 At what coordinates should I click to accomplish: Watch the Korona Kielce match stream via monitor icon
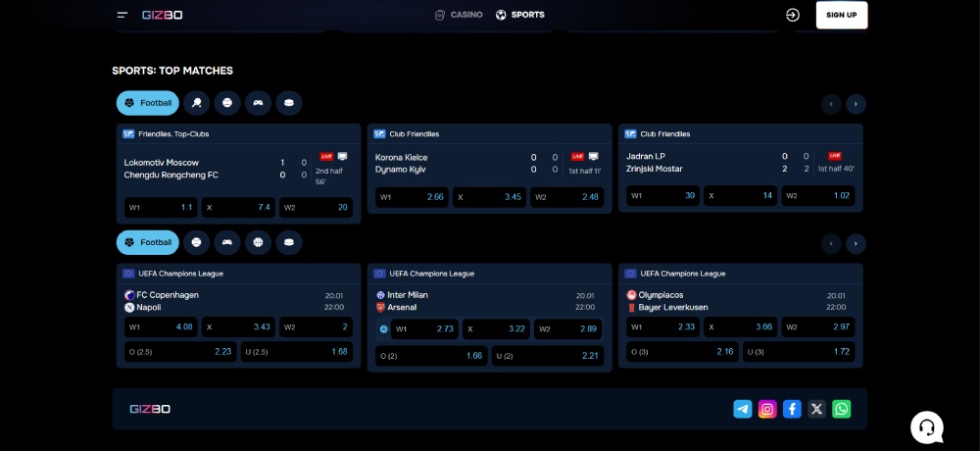593,157
